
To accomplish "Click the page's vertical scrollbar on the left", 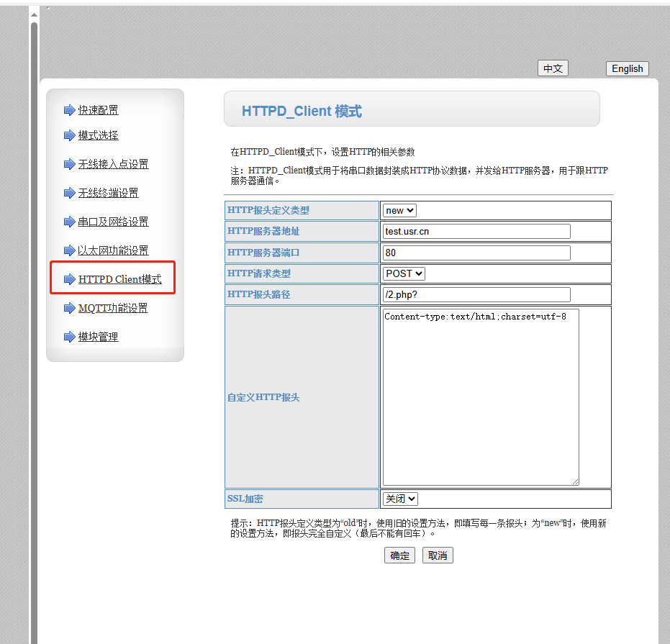I will (x=34, y=324).
